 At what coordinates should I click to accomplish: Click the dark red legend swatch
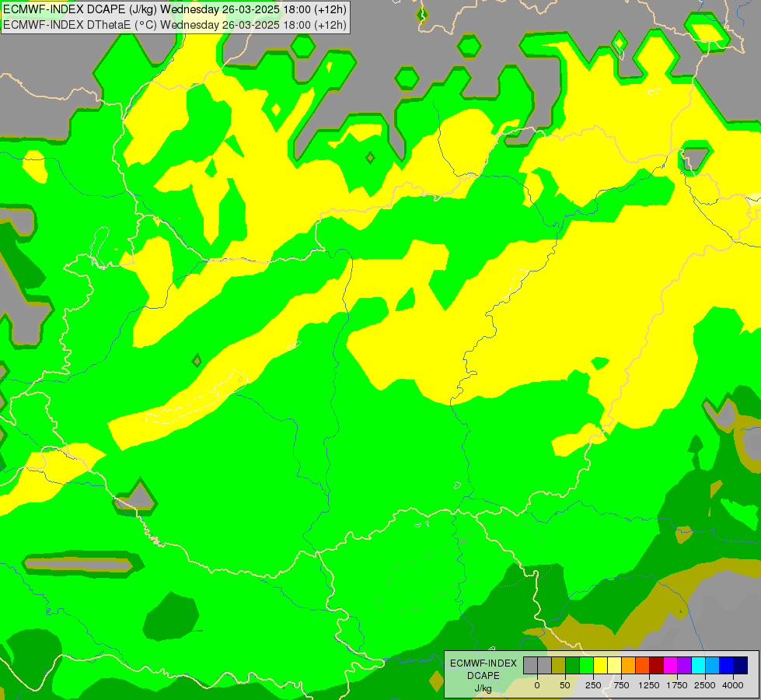657,666
